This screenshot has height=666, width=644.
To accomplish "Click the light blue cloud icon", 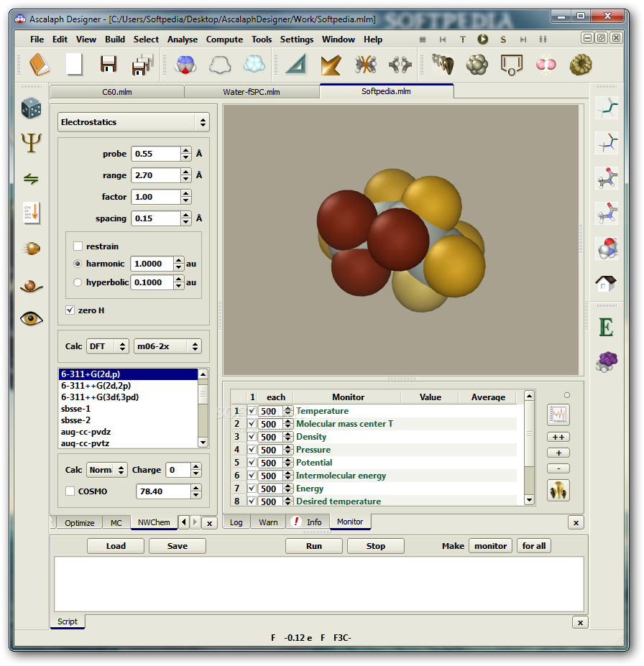I will (x=254, y=65).
